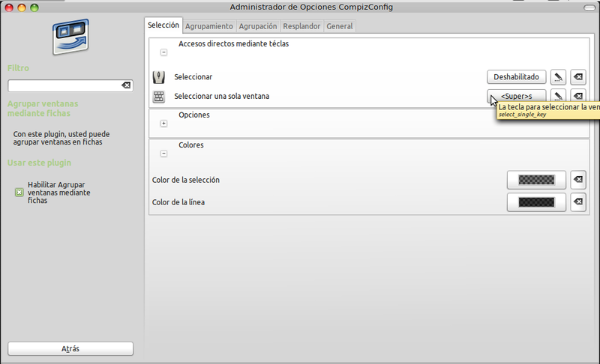Collapse the Colores section
Viewport: 600px width, 364px height.
coord(163,153)
